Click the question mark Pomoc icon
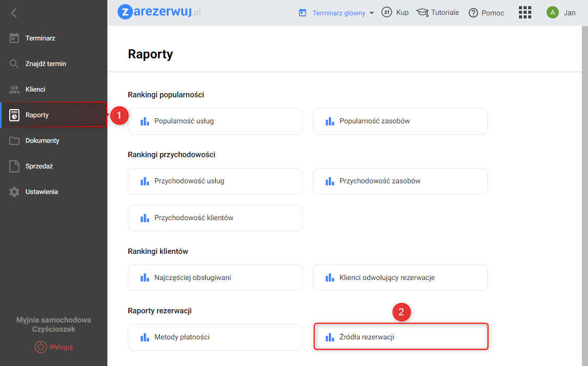The height and width of the screenshot is (366, 588). point(473,13)
